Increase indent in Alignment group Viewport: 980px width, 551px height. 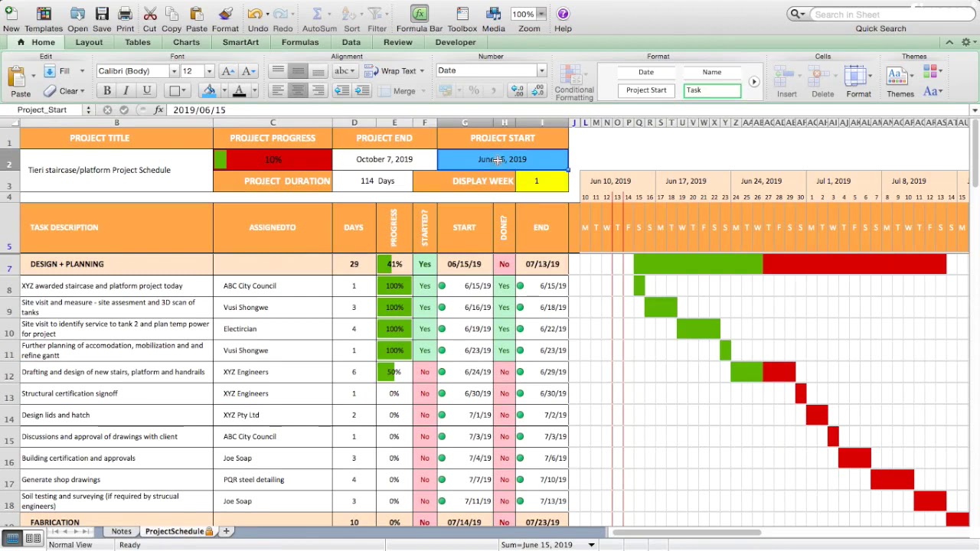(x=361, y=90)
